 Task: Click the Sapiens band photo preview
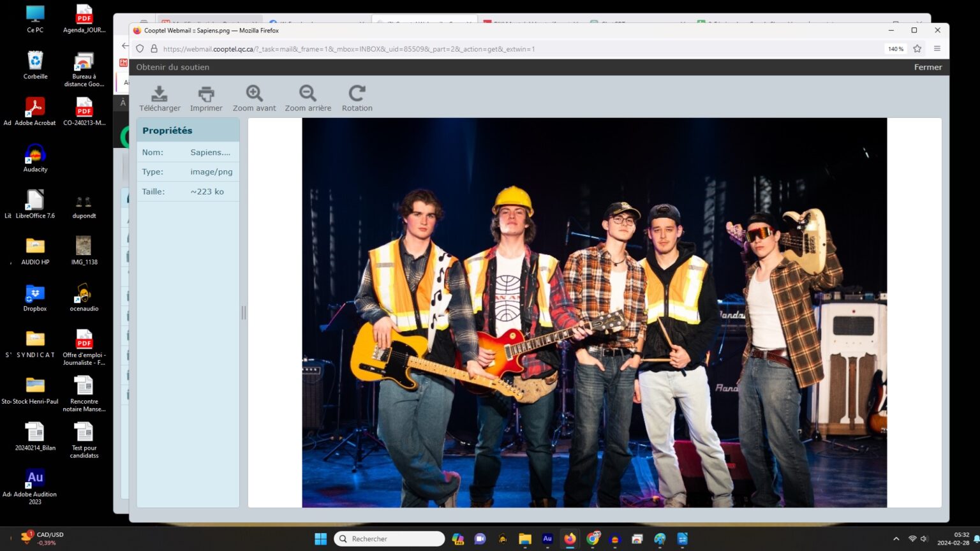point(594,312)
